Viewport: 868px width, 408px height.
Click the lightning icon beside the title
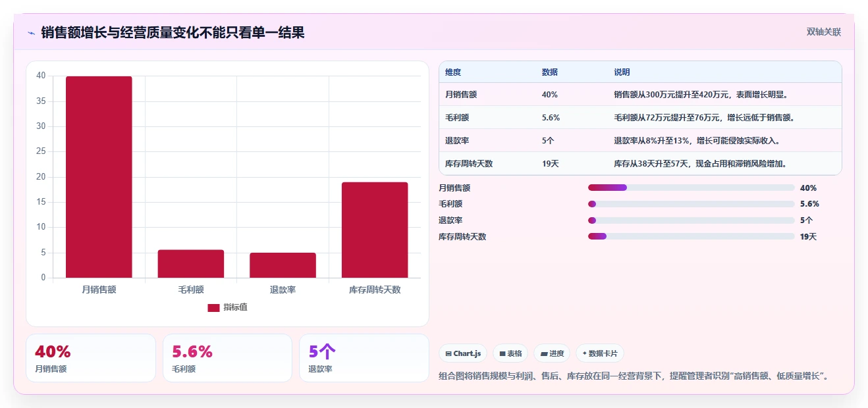coord(31,33)
